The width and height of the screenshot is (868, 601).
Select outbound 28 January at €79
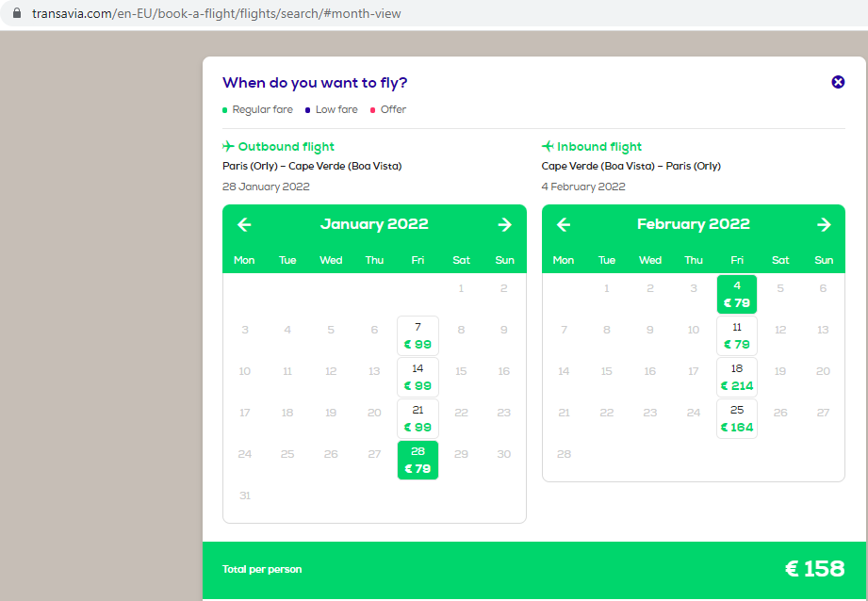(418, 460)
